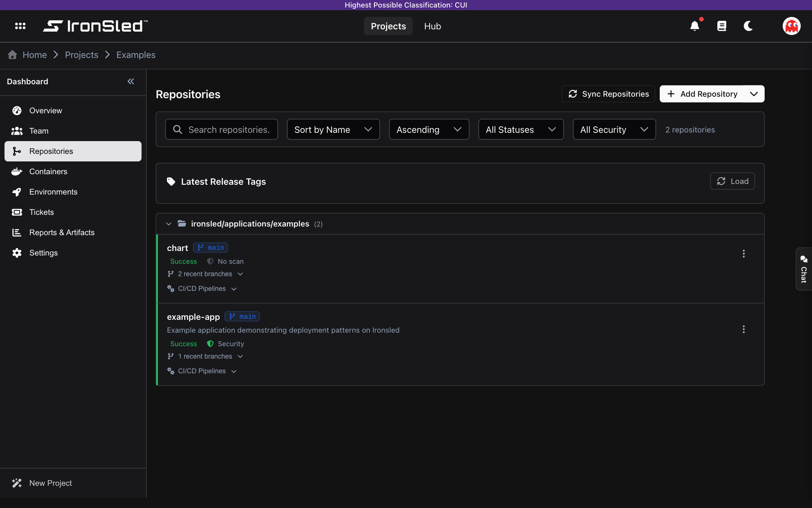Open All Statuses filter dropdown
This screenshot has height=508, width=812.
521,129
